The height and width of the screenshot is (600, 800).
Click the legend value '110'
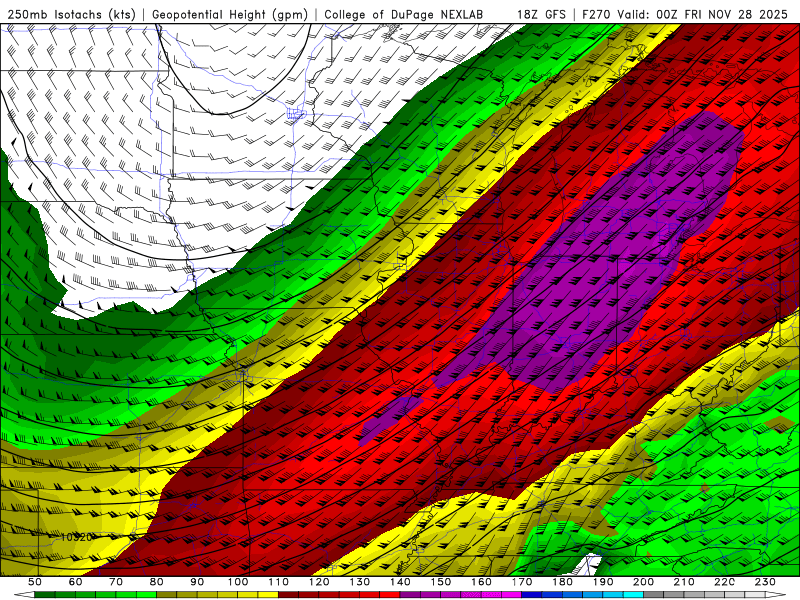pyautogui.click(x=279, y=582)
